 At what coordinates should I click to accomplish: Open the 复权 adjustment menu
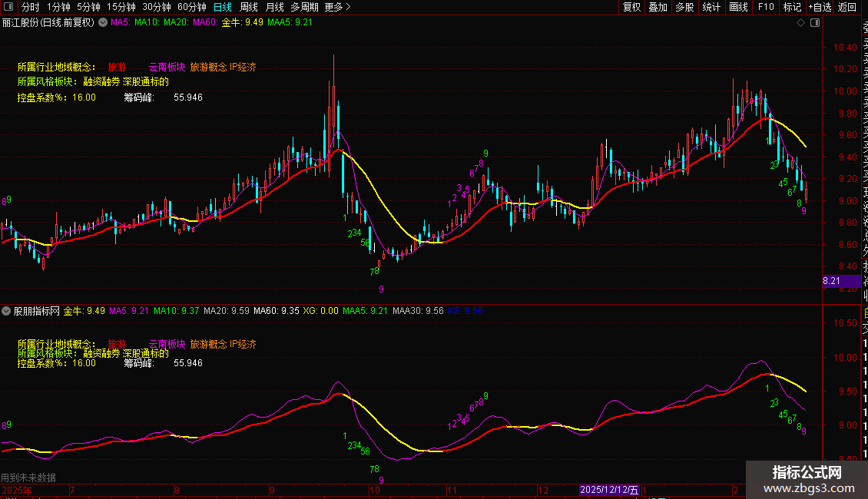pyautogui.click(x=631, y=7)
